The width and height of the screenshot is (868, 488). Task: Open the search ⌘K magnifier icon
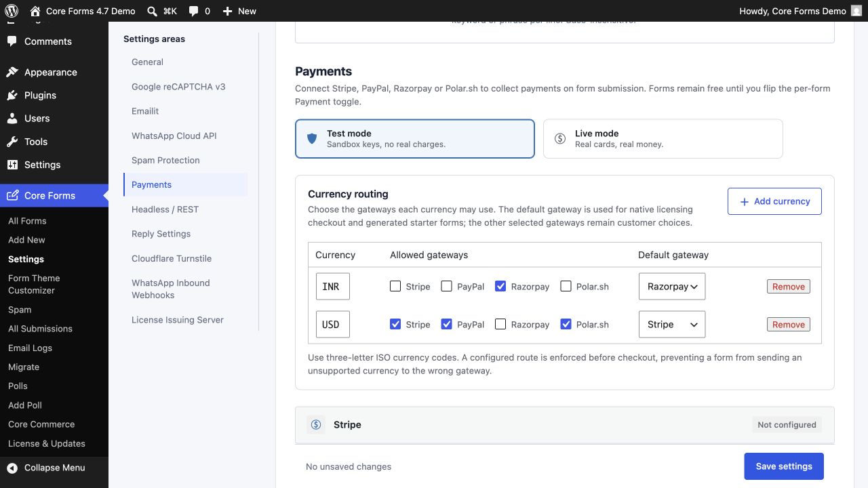153,11
